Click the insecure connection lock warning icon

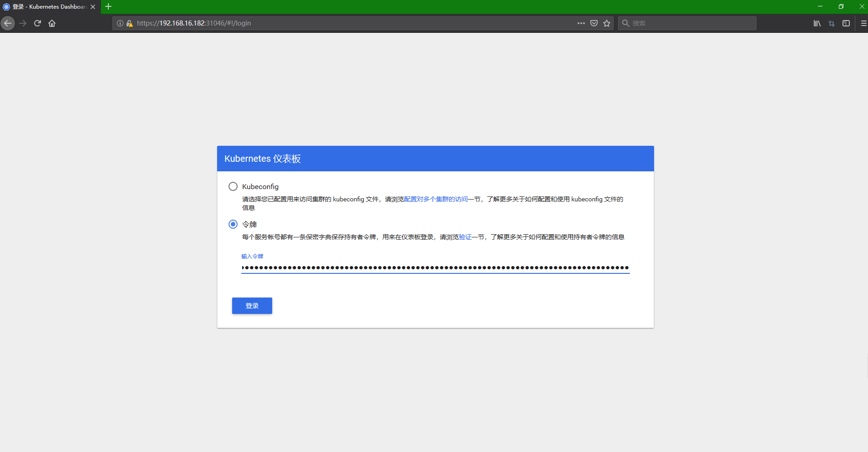pos(129,23)
